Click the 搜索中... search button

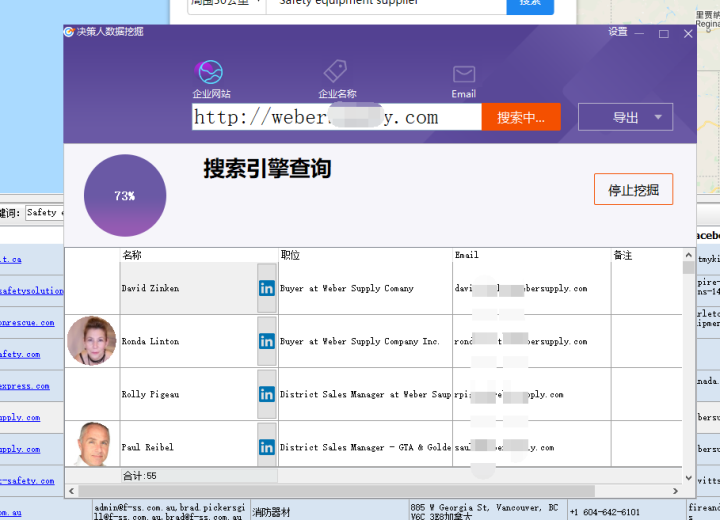tap(521, 117)
